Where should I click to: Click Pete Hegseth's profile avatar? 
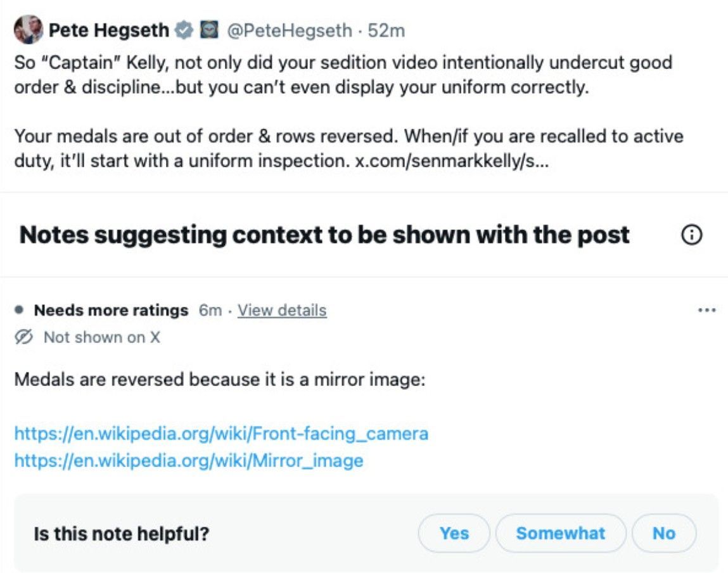28,29
